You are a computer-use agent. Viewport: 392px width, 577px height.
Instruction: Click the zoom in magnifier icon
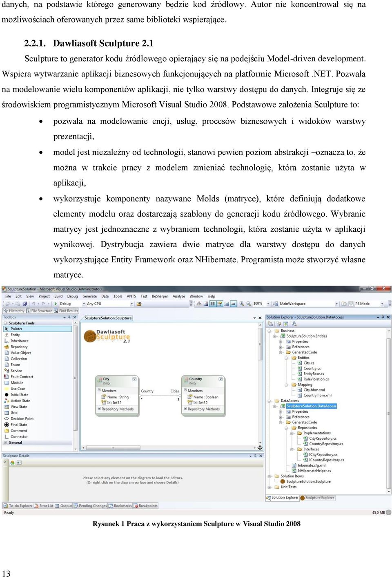[242, 304]
